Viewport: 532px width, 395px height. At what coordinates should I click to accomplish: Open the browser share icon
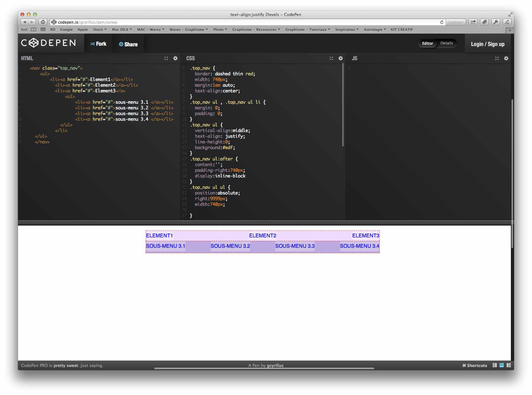click(x=473, y=22)
